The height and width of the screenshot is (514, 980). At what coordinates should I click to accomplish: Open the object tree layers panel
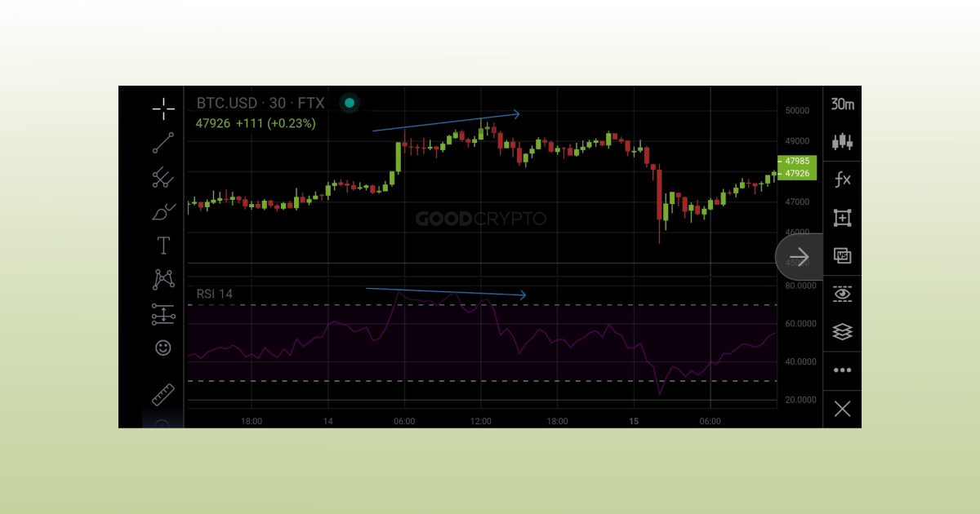tap(842, 331)
